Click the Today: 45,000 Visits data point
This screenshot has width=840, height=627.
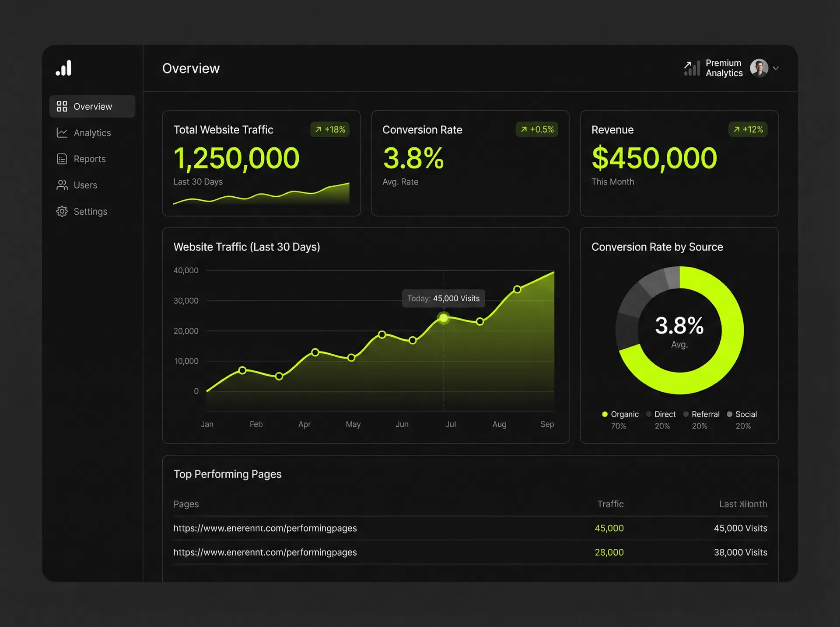[443, 318]
